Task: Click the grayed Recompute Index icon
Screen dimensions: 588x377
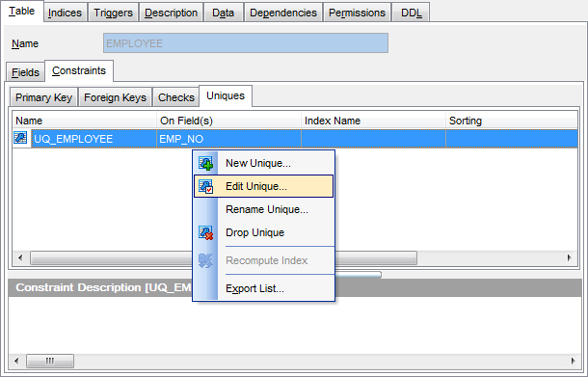Action: pos(205,260)
